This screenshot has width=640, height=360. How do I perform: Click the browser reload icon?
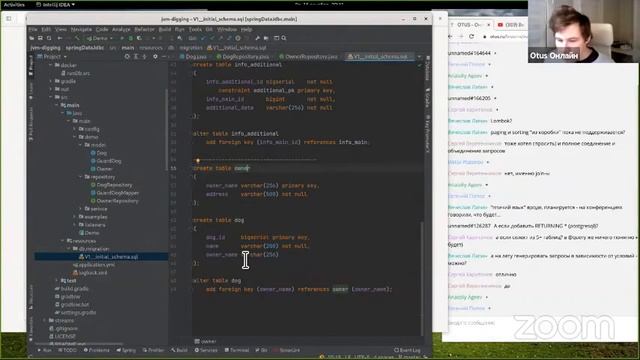[471, 36]
